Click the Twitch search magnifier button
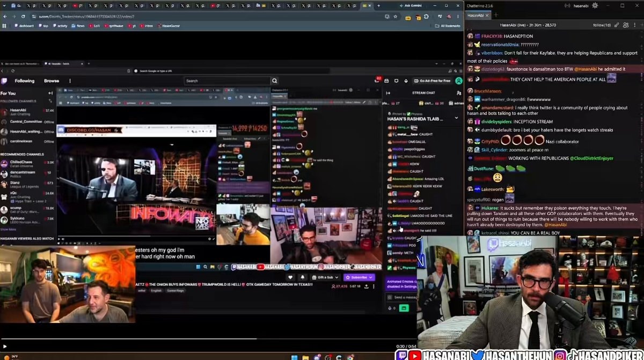 tap(275, 81)
